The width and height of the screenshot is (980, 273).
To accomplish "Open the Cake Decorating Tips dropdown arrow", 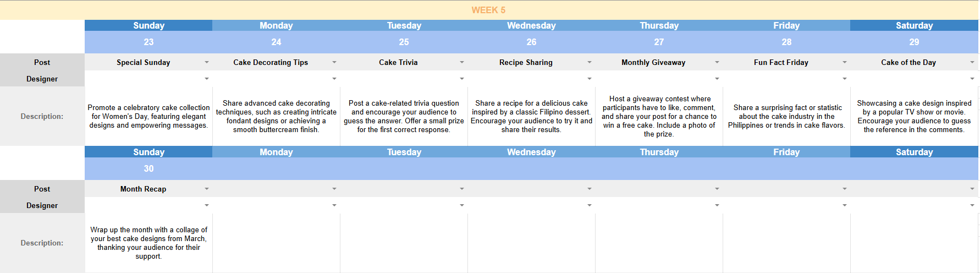I will point(334,62).
